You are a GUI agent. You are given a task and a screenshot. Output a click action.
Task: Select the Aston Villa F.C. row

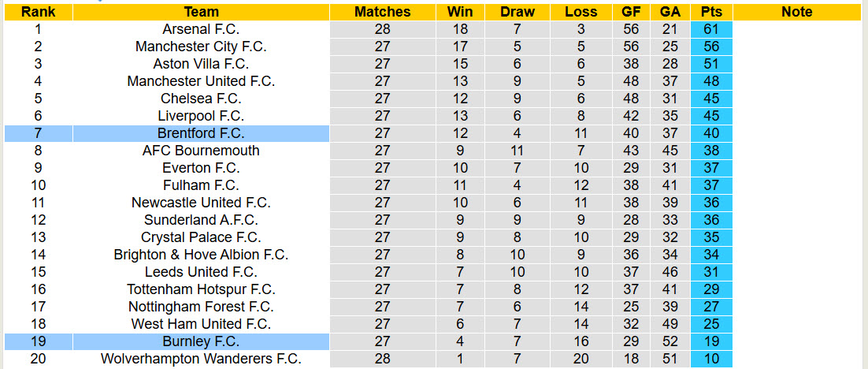(201, 64)
